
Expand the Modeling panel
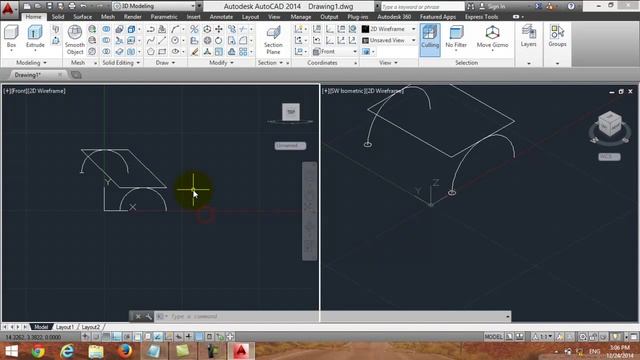pyautogui.click(x=31, y=62)
